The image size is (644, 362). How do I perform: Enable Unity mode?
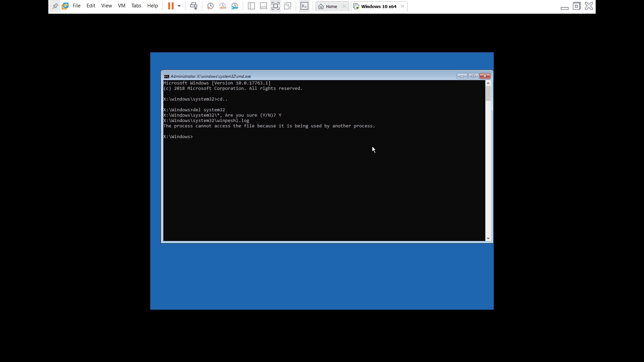click(x=288, y=6)
